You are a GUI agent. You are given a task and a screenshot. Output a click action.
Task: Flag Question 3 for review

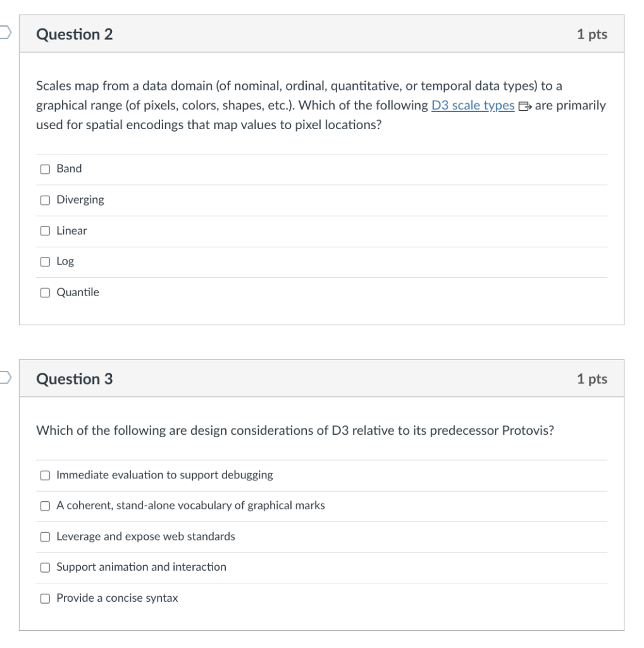pos(5,377)
